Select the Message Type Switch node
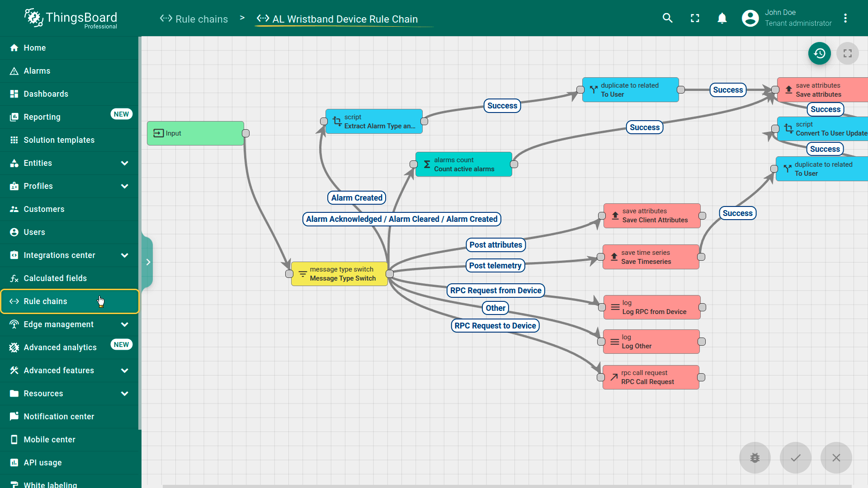868x488 pixels. 339,274
